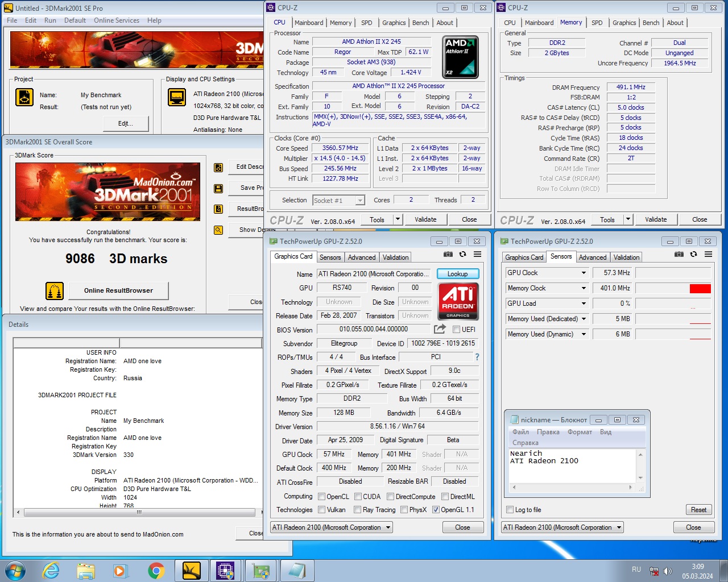Screen dimensions: 728x582
Task: Click icon beside ResultBrowser button
Action: click(218, 209)
